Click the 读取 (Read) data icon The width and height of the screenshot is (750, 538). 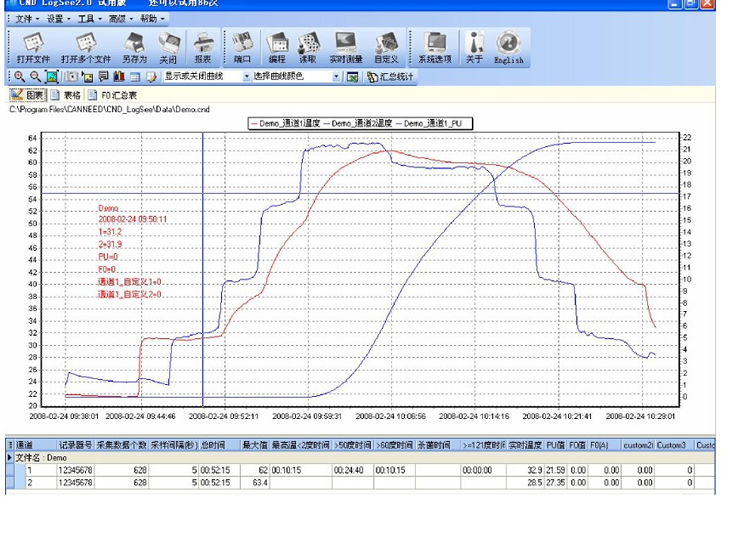[x=310, y=46]
